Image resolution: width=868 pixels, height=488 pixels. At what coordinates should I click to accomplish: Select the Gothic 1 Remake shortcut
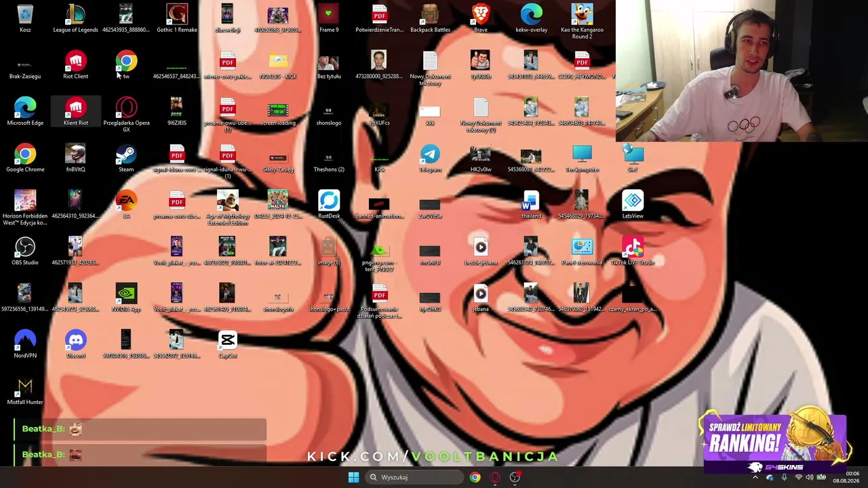[x=176, y=18]
